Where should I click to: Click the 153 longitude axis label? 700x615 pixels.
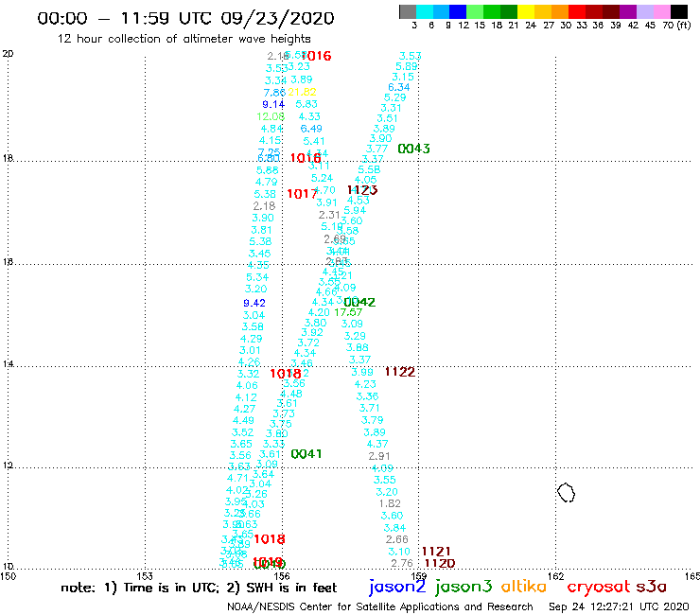[145, 576]
